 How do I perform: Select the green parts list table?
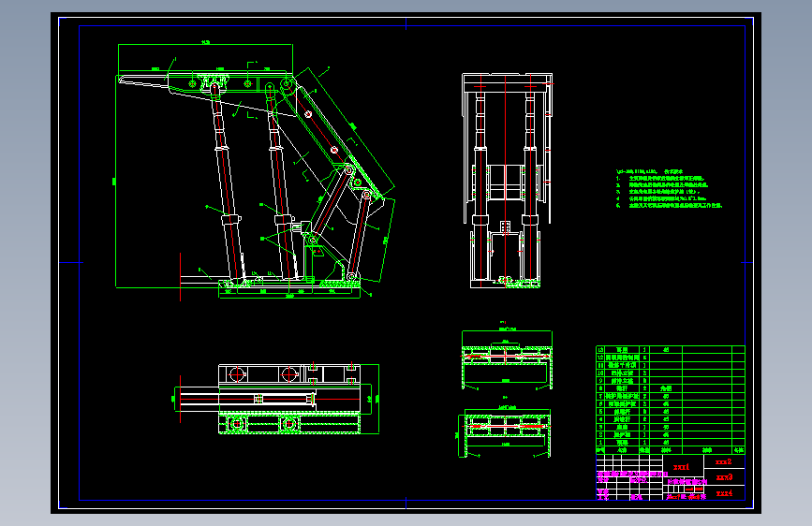(670, 401)
